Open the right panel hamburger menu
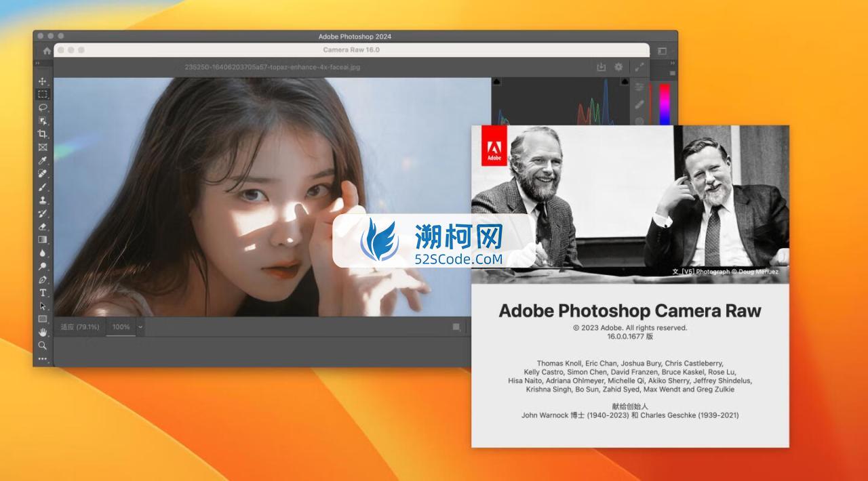Image resolution: width=868 pixels, height=481 pixels. [x=673, y=73]
